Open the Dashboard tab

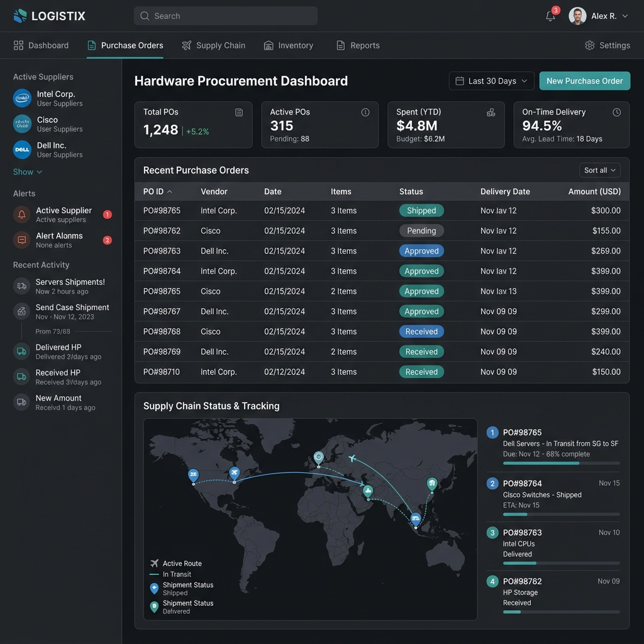(x=41, y=45)
